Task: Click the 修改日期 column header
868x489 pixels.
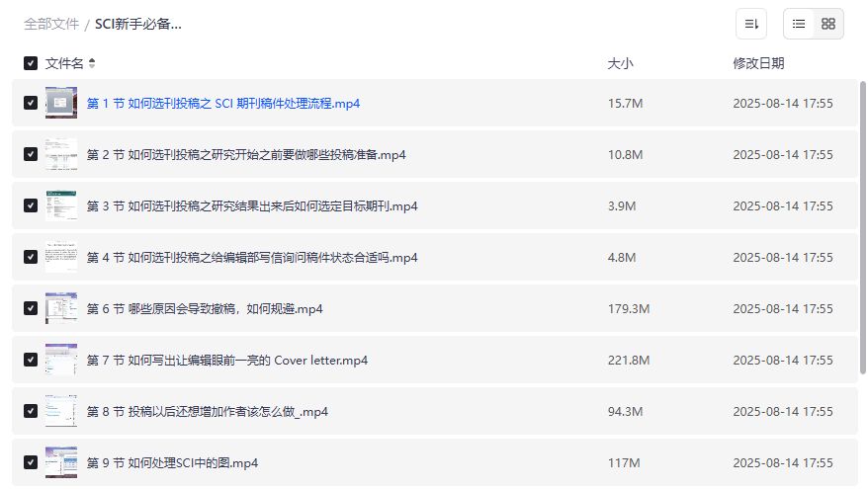Action: click(x=758, y=63)
